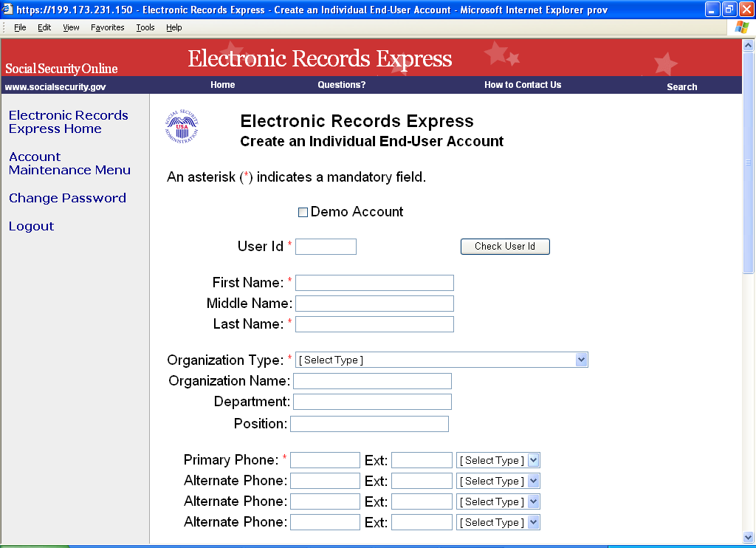The width and height of the screenshot is (756, 548).
Task: Click the Change Password sidebar link
Action: (67, 198)
